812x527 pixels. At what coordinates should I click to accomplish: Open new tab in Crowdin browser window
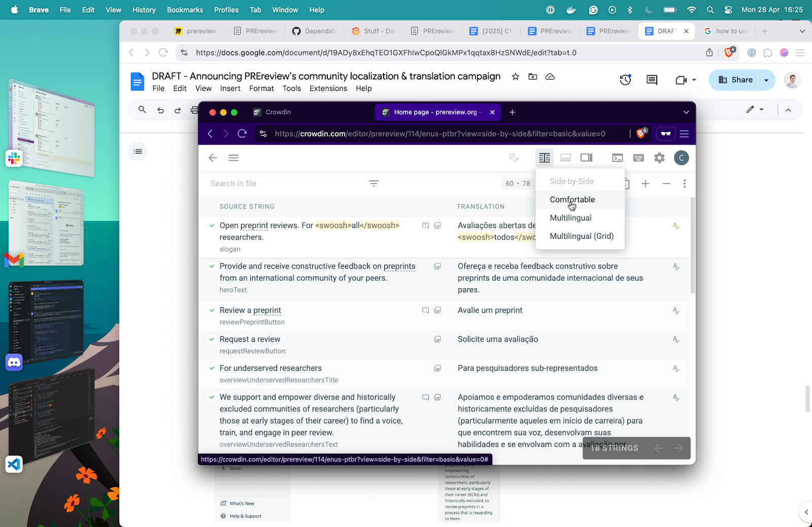coord(512,112)
